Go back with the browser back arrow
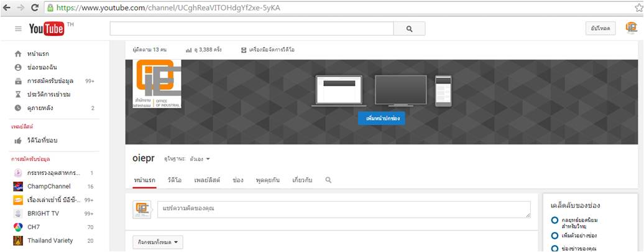The height and width of the screenshot is (252, 644). [x=7, y=7]
